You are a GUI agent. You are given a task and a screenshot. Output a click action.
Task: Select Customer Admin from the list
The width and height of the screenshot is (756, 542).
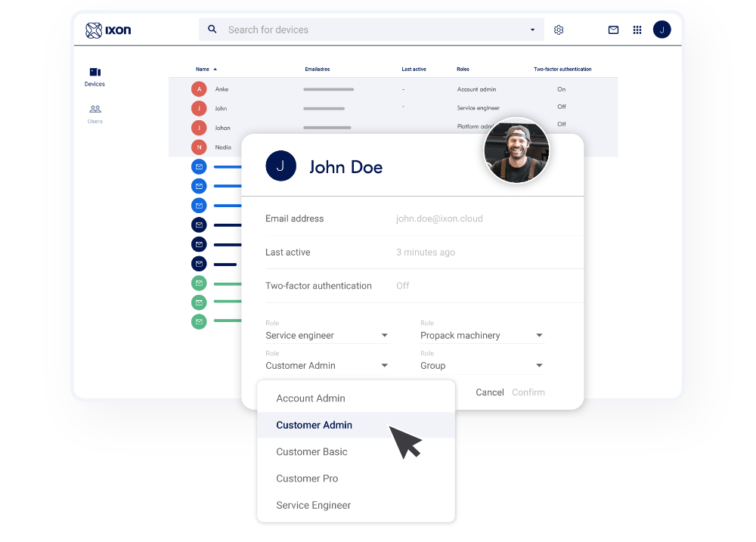[356, 425]
